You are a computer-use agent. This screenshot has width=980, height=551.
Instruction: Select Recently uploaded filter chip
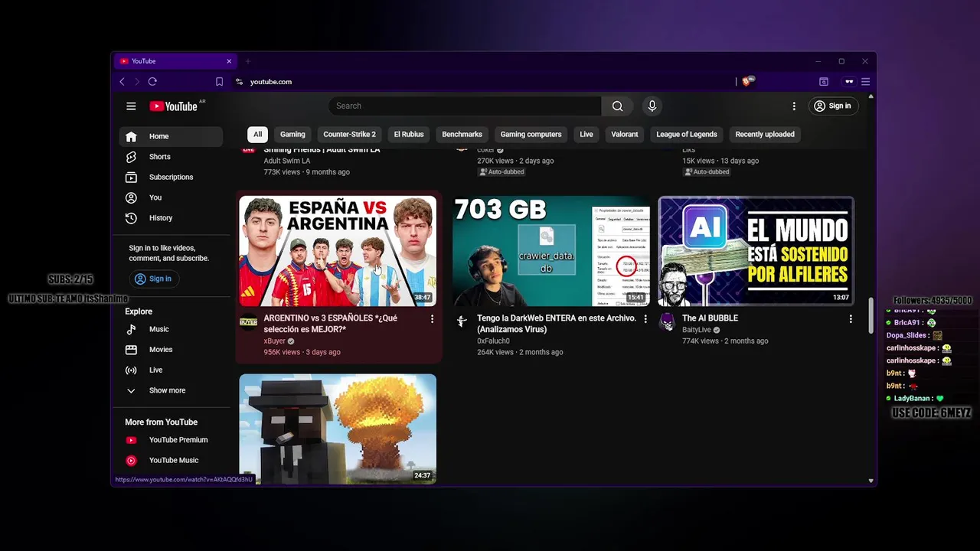click(765, 135)
